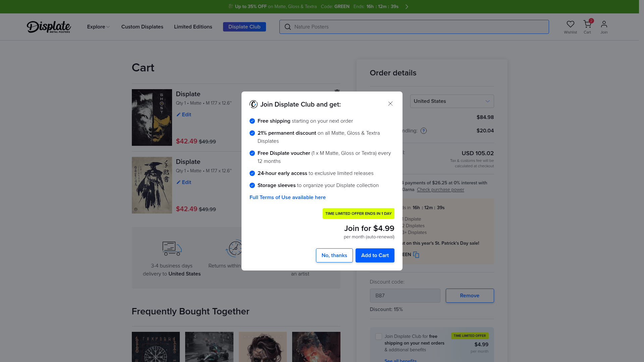Image resolution: width=644 pixels, height=362 pixels.
Task: Click the promo banner arrow chevron
Action: (x=407, y=7)
